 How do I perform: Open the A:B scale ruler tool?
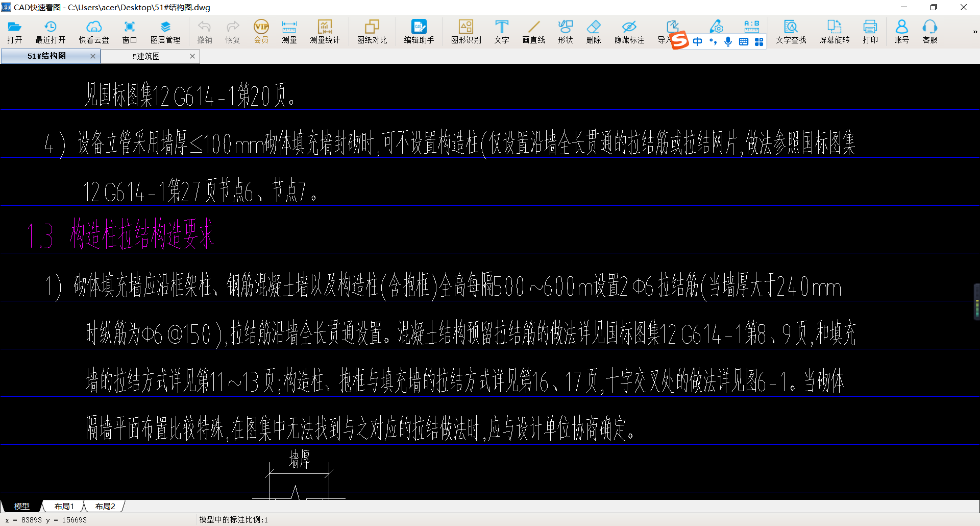(x=751, y=27)
